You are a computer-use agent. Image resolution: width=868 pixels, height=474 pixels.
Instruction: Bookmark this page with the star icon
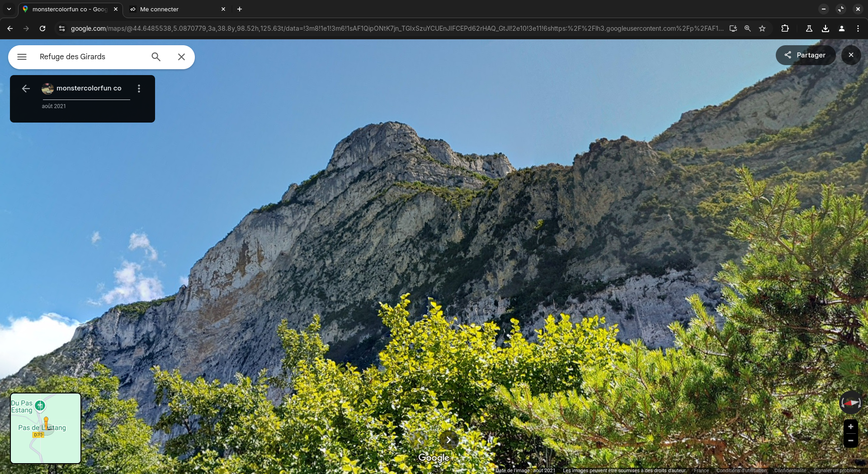point(762,28)
